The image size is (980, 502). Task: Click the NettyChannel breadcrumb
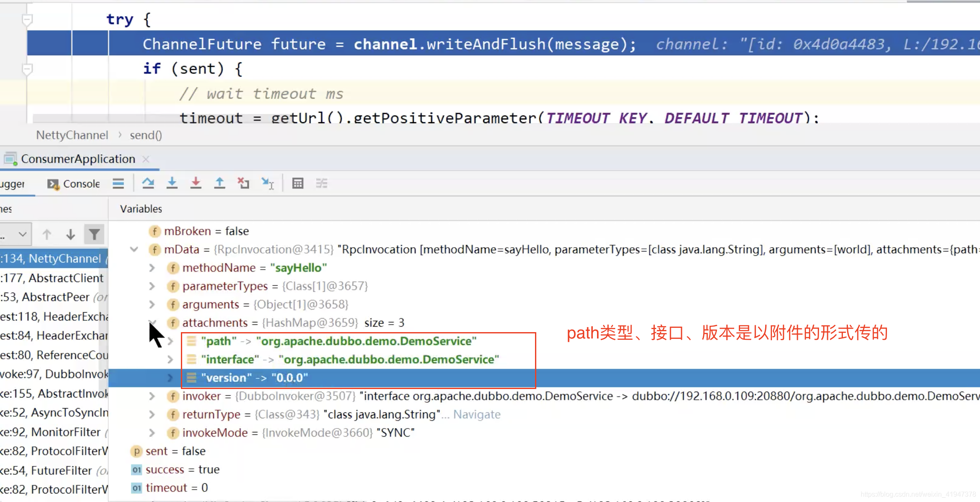click(72, 135)
